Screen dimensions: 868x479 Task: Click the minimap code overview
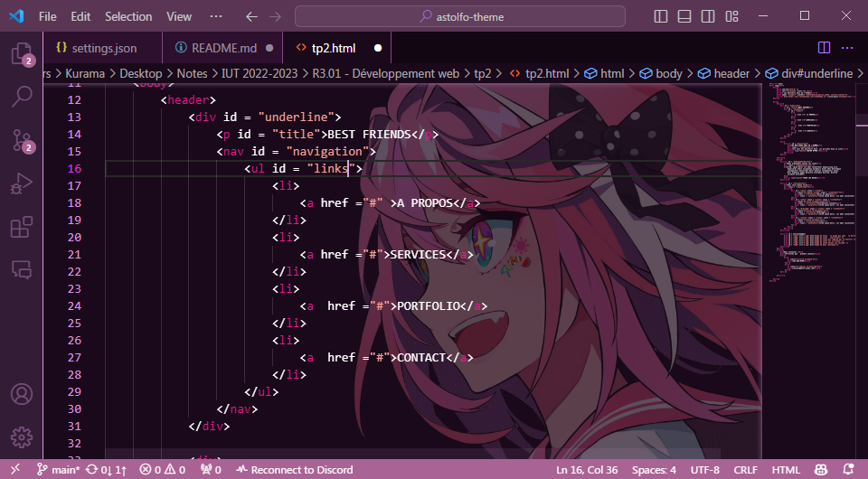pyautogui.click(x=811, y=183)
